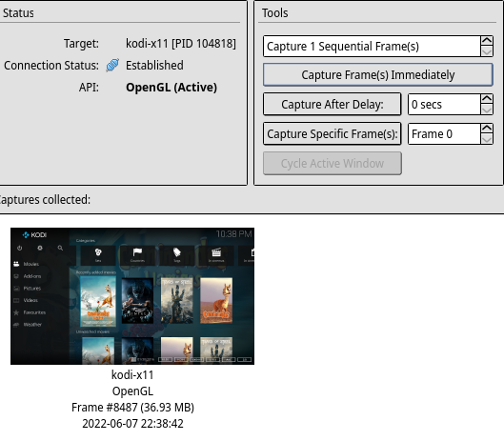Click the Frame 0 input field
The width and height of the screenshot is (504, 441).
[444, 133]
